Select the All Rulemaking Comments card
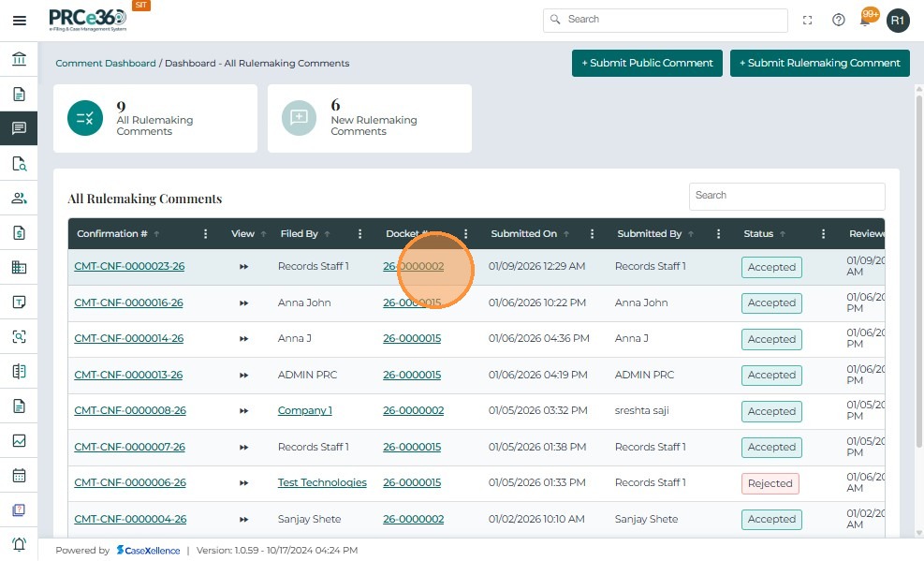 coord(154,119)
